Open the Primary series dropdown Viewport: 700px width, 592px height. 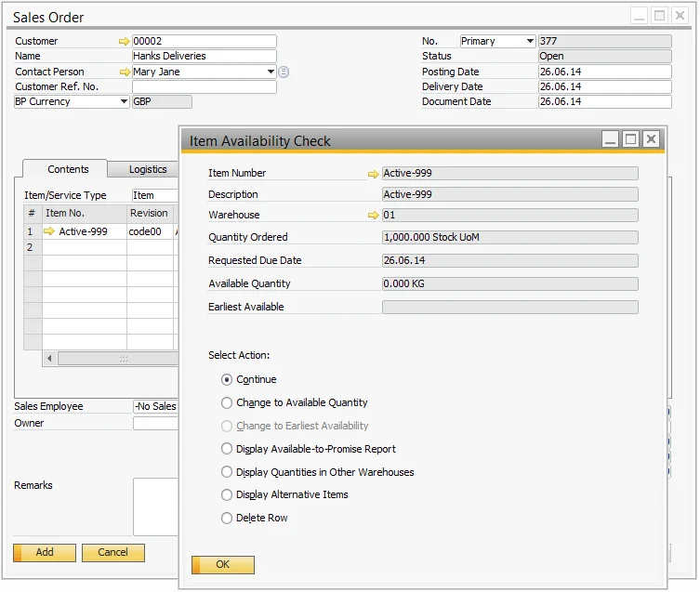(x=530, y=42)
